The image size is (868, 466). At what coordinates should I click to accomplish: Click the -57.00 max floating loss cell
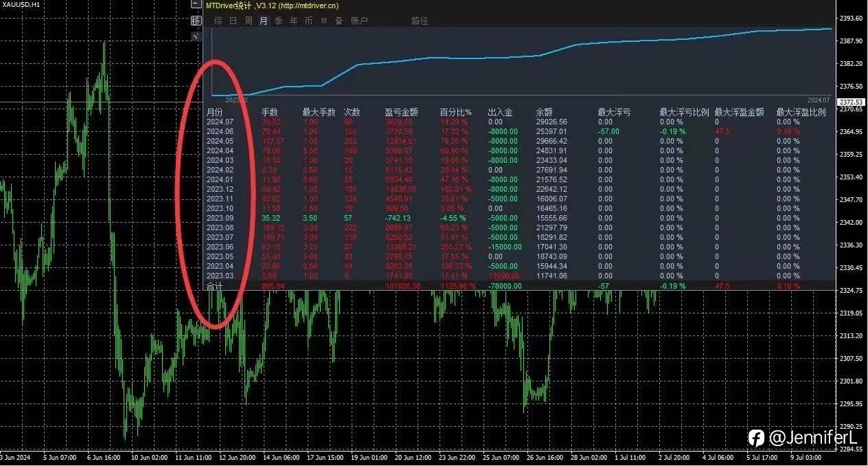pos(608,131)
